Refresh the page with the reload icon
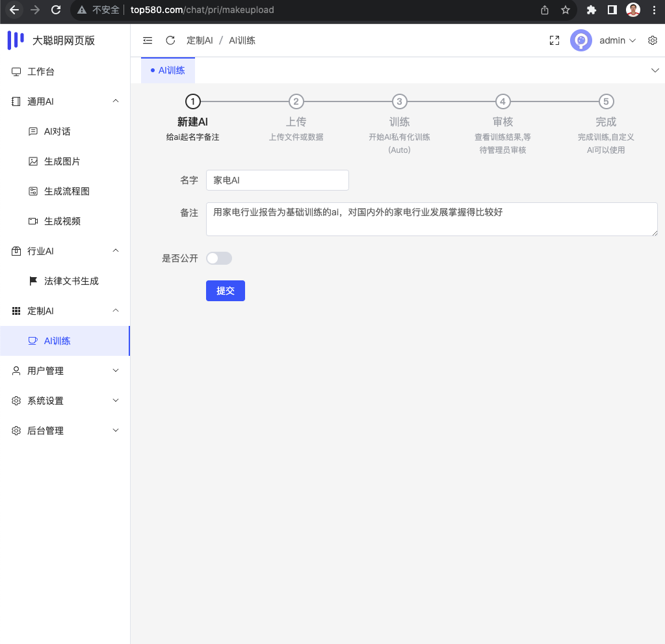This screenshot has height=644, width=665. [x=169, y=40]
